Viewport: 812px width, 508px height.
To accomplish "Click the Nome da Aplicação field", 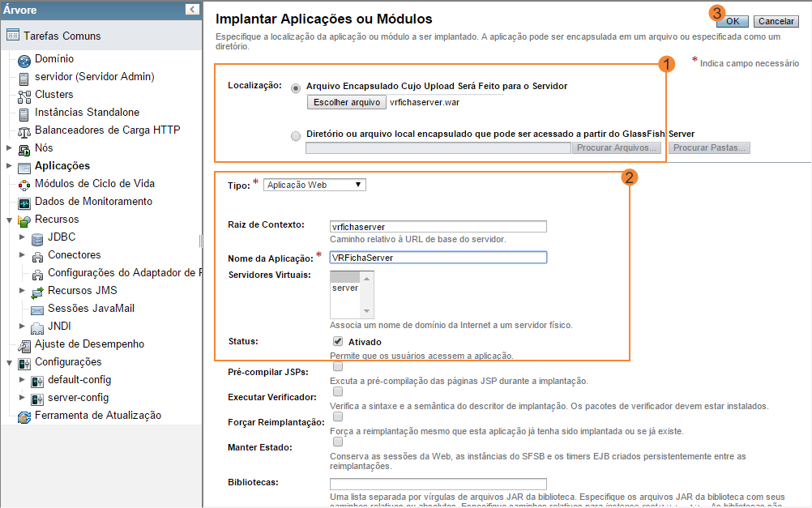I will [x=438, y=258].
